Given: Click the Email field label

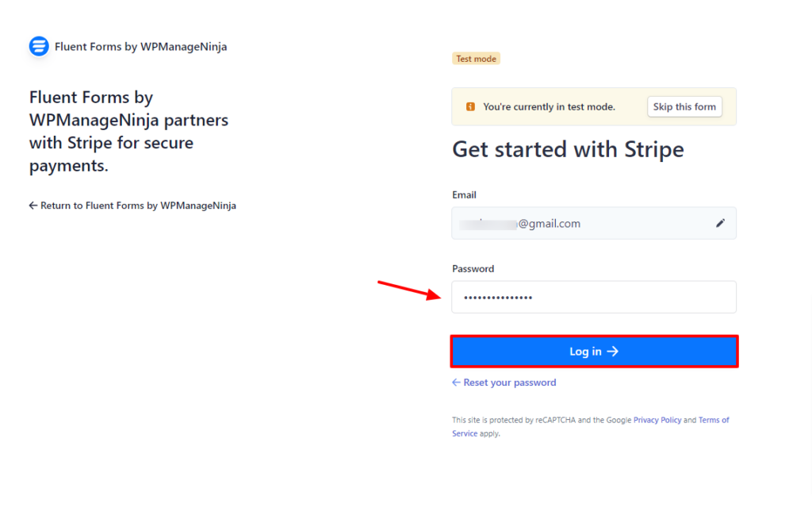Looking at the screenshot, I should 464,195.
